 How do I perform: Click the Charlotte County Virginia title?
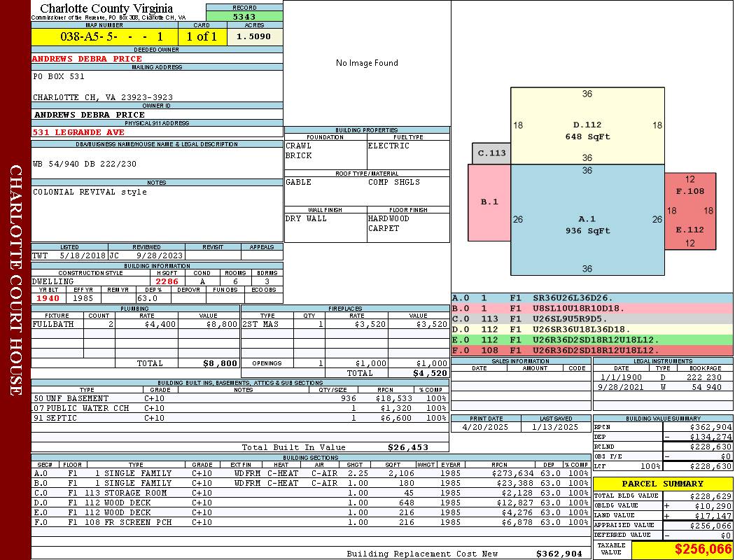click(106, 8)
